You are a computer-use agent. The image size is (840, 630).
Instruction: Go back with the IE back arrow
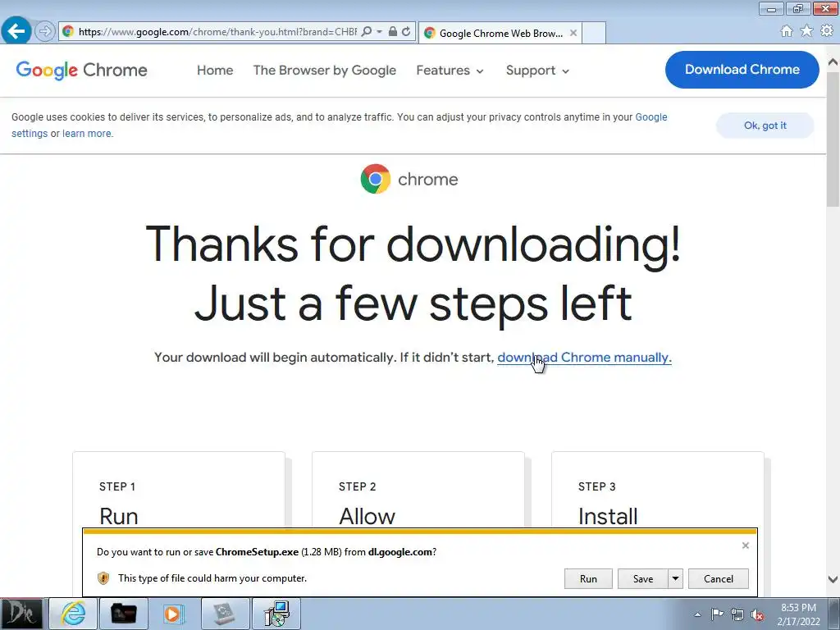[16, 31]
